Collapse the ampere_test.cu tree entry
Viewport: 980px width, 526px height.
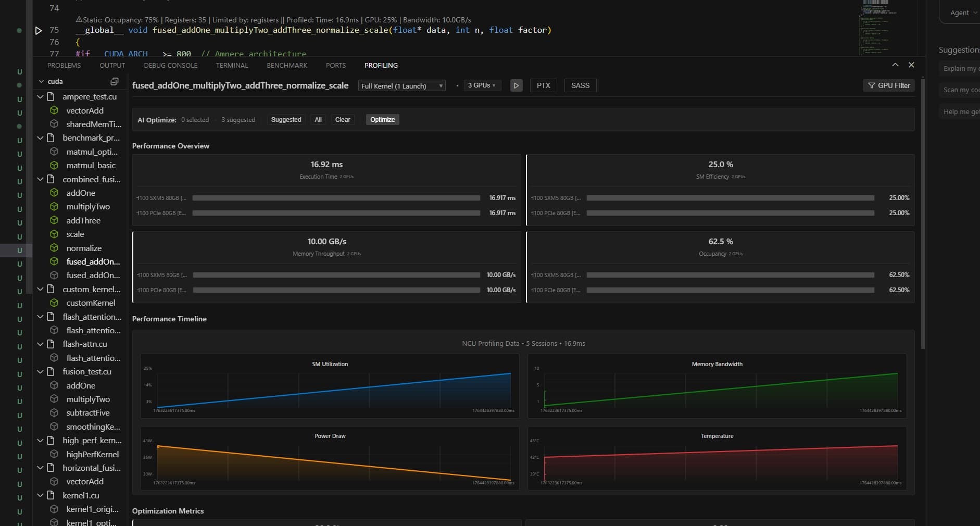coord(40,96)
